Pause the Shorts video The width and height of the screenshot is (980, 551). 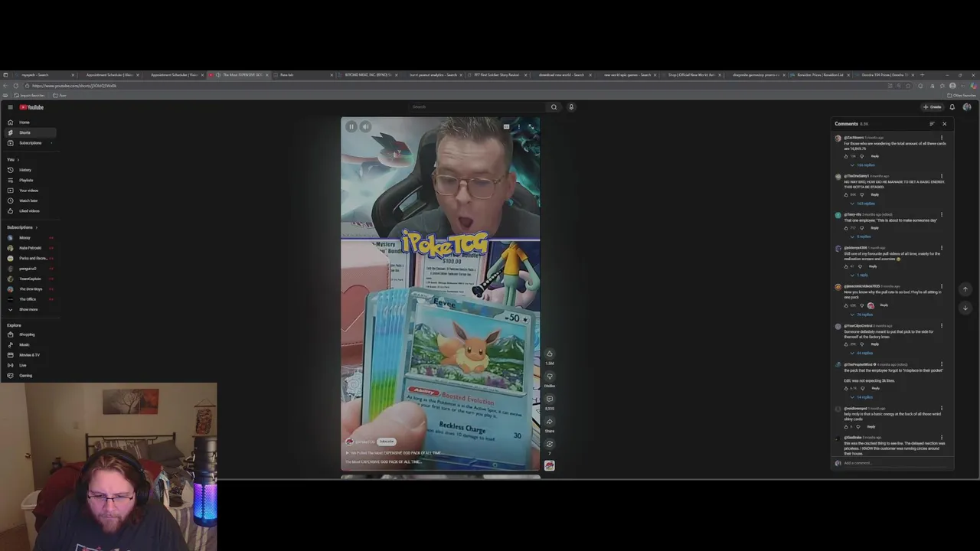pos(351,127)
